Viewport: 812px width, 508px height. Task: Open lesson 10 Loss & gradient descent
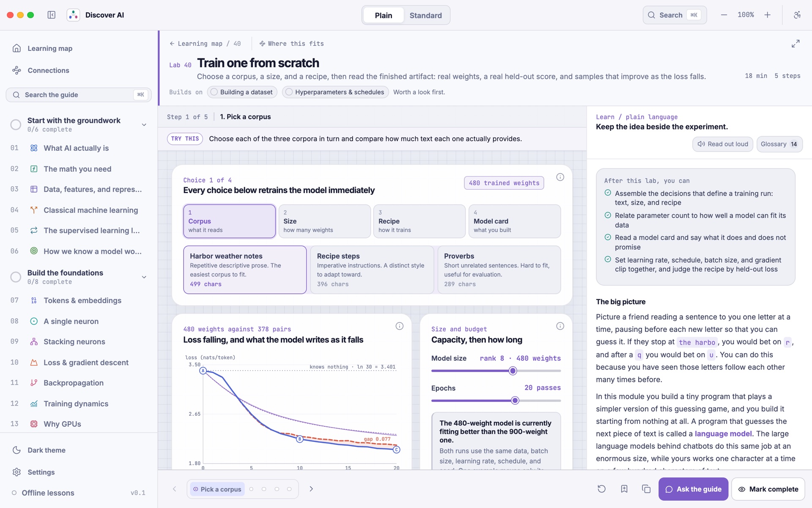(x=79, y=362)
